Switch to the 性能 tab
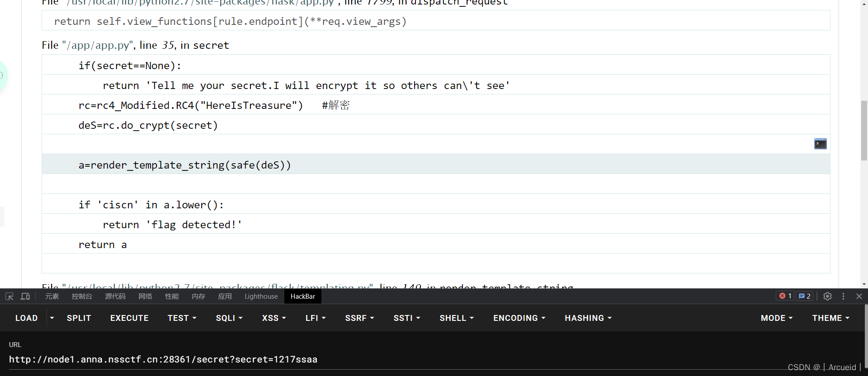Viewport: 868px width, 376px height. pyautogui.click(x=172, y=296)
